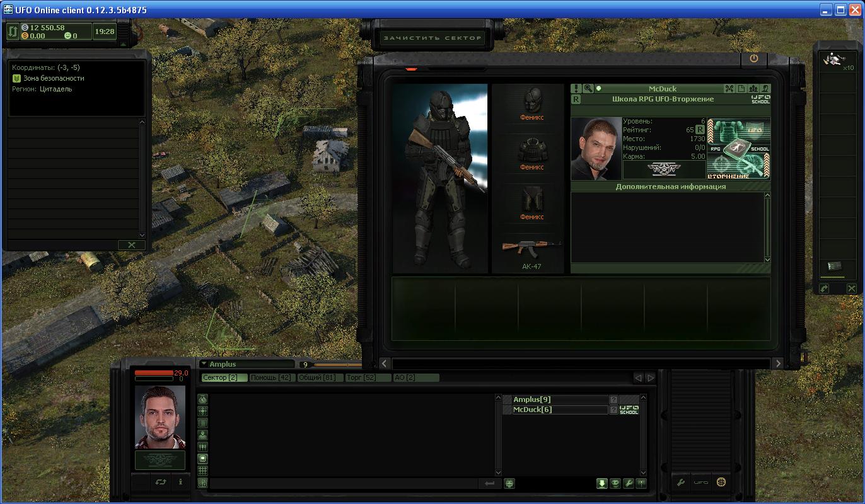Click the money bag icon in chat sidebar
The height and width of the screenshot is (504, 865).
(202, 399)
